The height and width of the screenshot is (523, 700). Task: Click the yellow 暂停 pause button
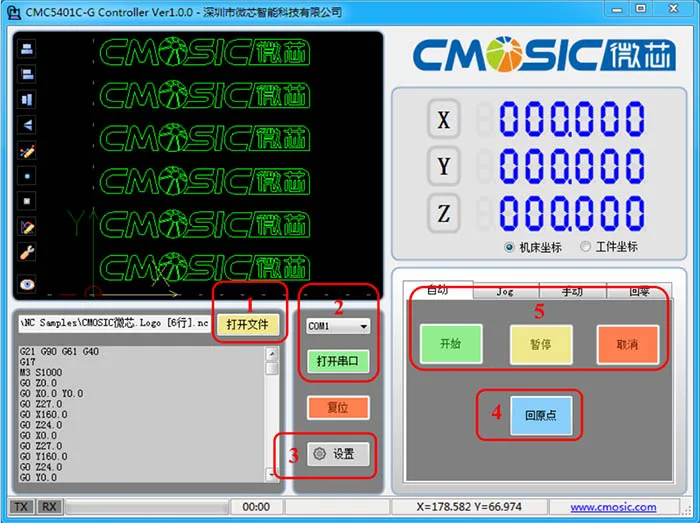[x=541, y=345]
